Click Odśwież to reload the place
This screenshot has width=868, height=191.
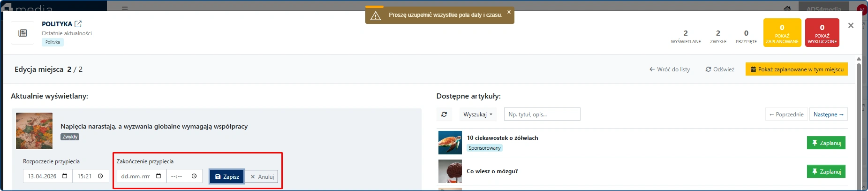(x=720, y=69)
